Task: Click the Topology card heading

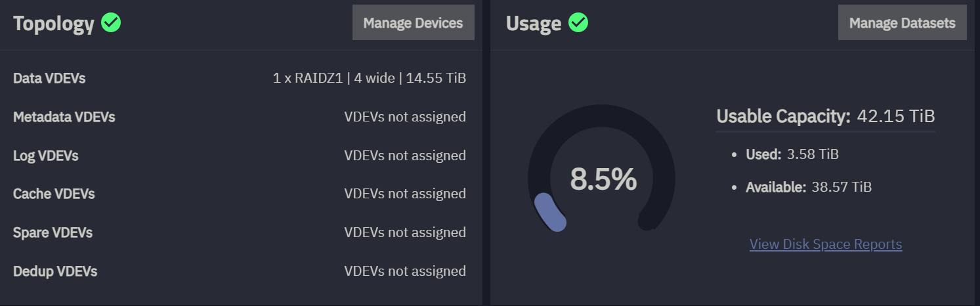Action: point(54,24)
